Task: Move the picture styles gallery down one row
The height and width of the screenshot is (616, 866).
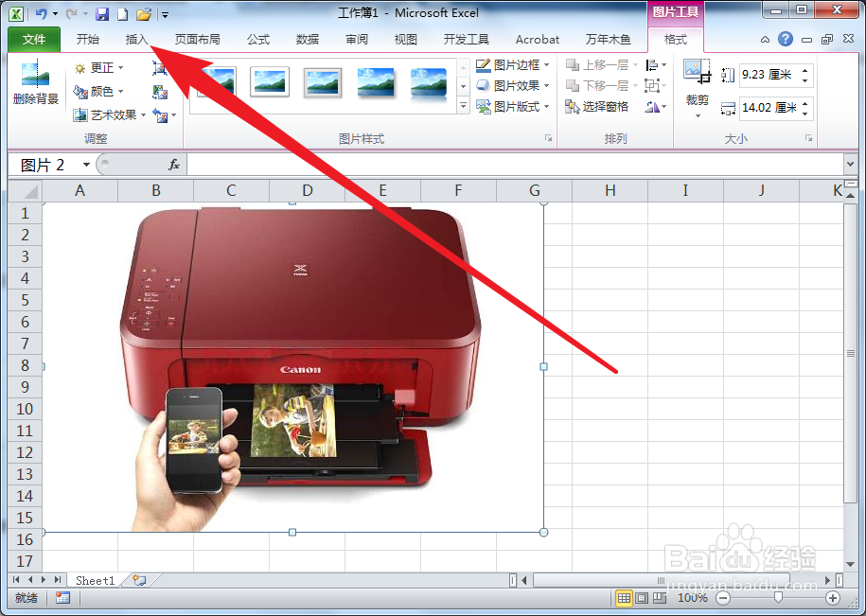Action: [464, 87]
